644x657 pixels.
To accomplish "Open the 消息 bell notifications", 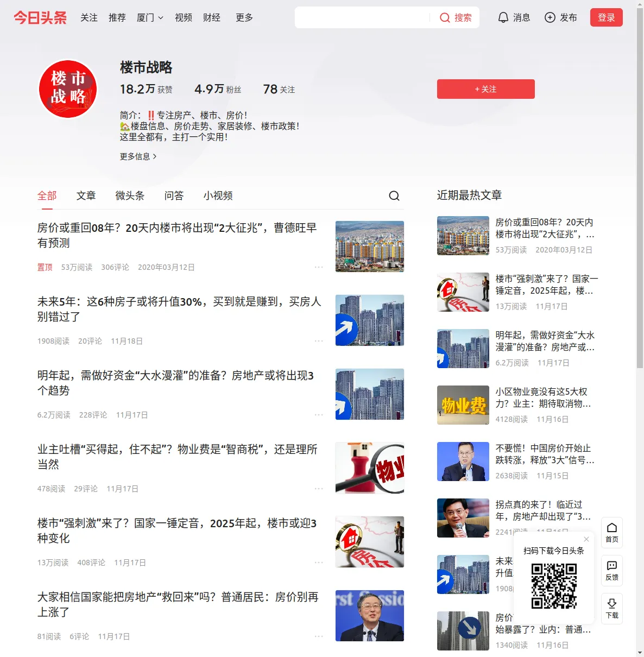I will click(x=514, y=17).
